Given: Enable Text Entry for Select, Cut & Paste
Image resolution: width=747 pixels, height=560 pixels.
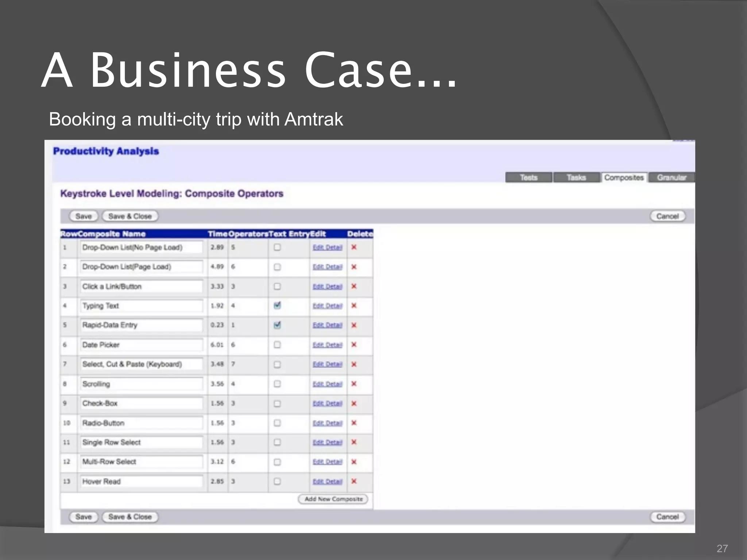Looking at the screenshot, I should click(x=277, y=364).
